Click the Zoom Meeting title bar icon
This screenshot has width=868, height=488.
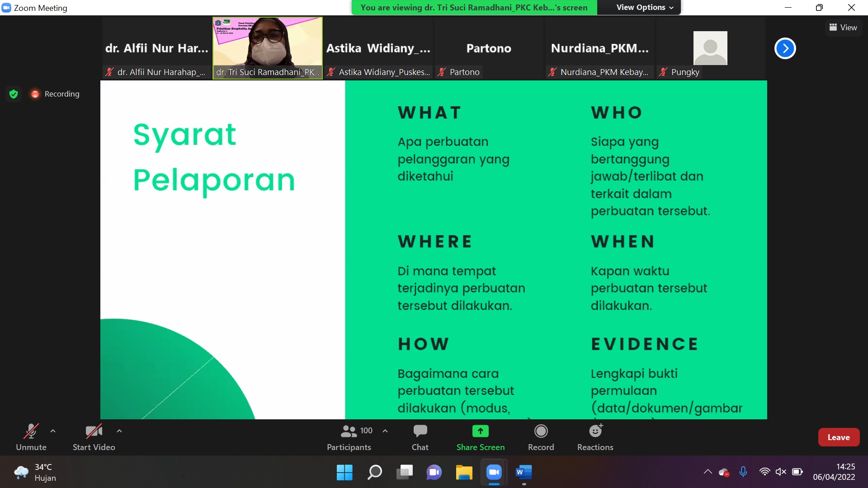6,8
